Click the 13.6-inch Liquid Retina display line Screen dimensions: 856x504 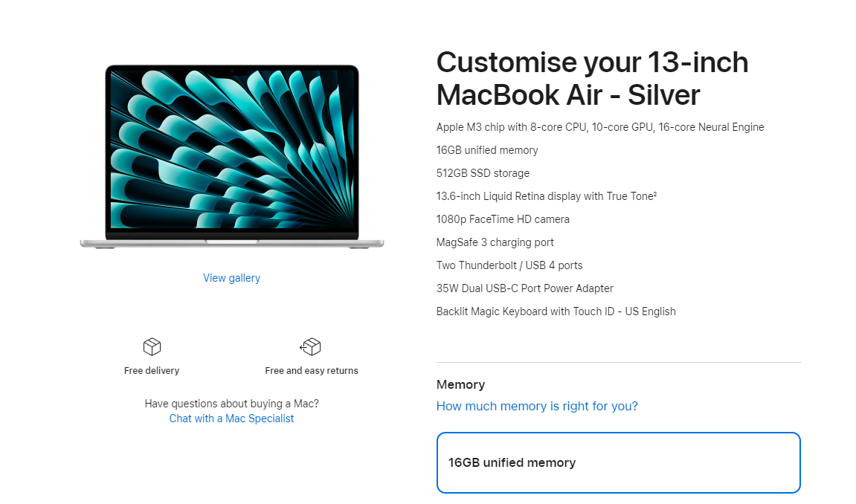coord(547,196)
